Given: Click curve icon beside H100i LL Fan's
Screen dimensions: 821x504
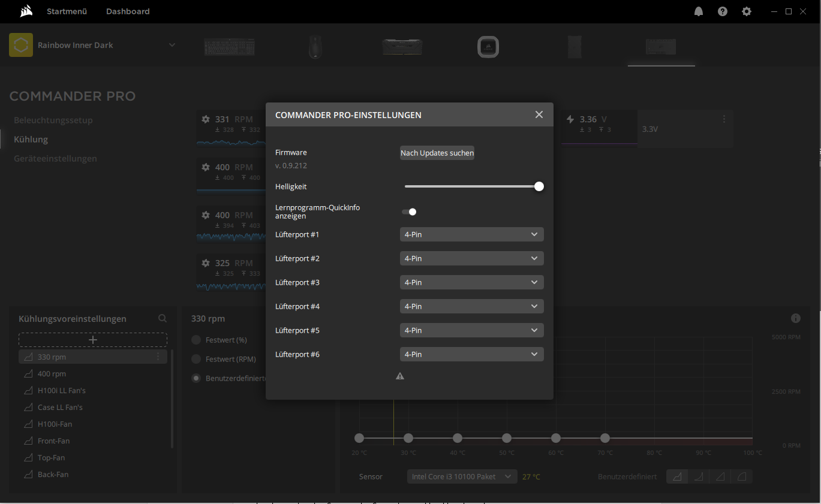Looking at the screenshot, I should (x=28, y=391).
